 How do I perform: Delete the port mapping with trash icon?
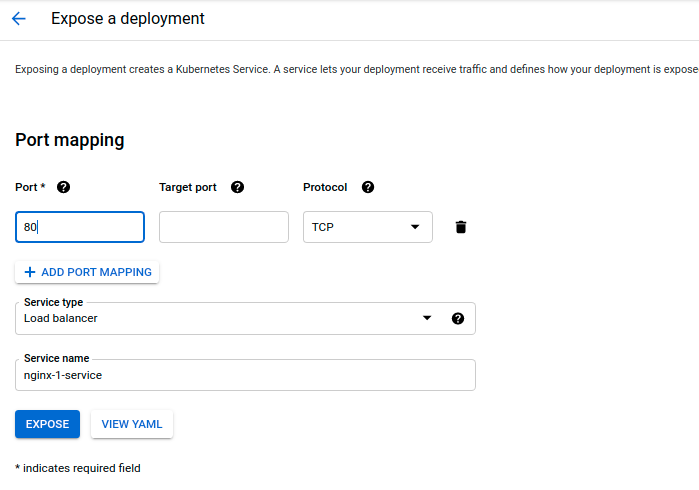coord(461,227)
